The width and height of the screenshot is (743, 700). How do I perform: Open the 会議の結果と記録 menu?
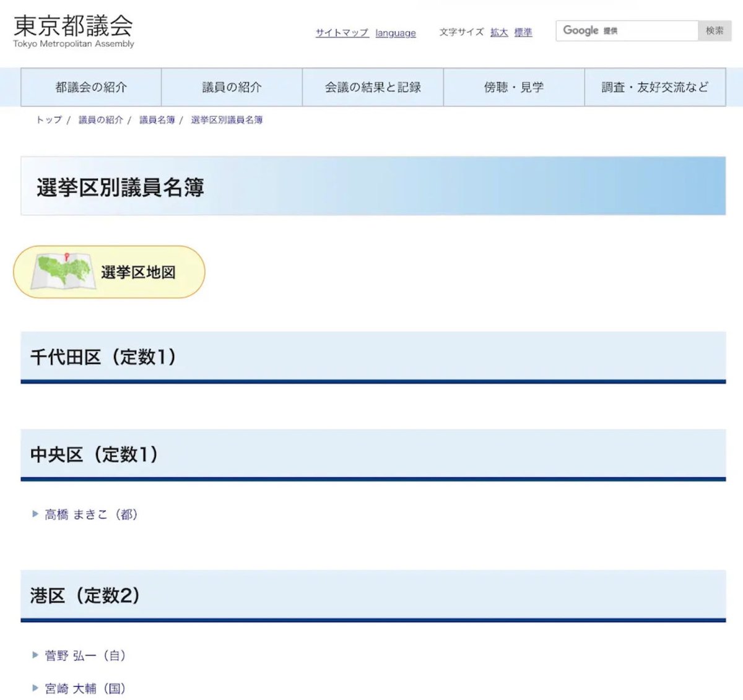[373, 87]
